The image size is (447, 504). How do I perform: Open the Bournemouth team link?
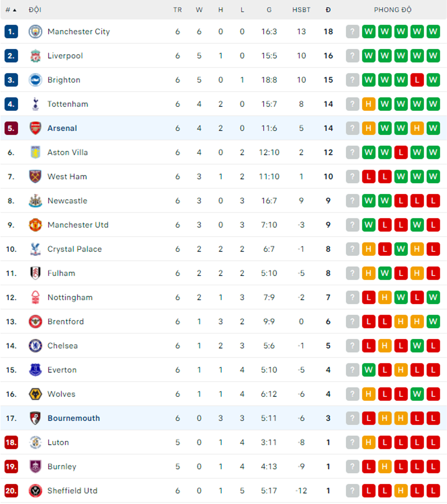(x=74, y=418)
